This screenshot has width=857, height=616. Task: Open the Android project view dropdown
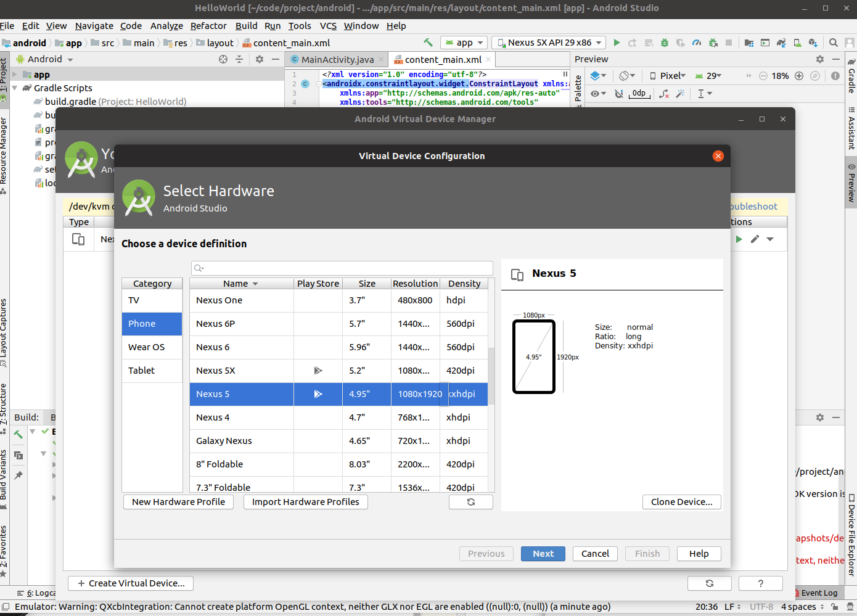[45, 59]
